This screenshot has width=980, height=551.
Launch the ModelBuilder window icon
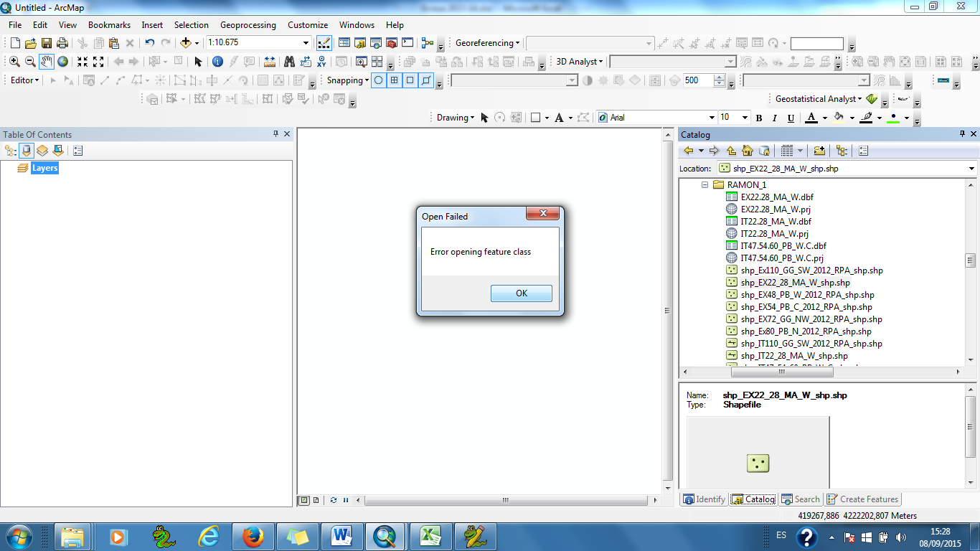tap(428, 43)
